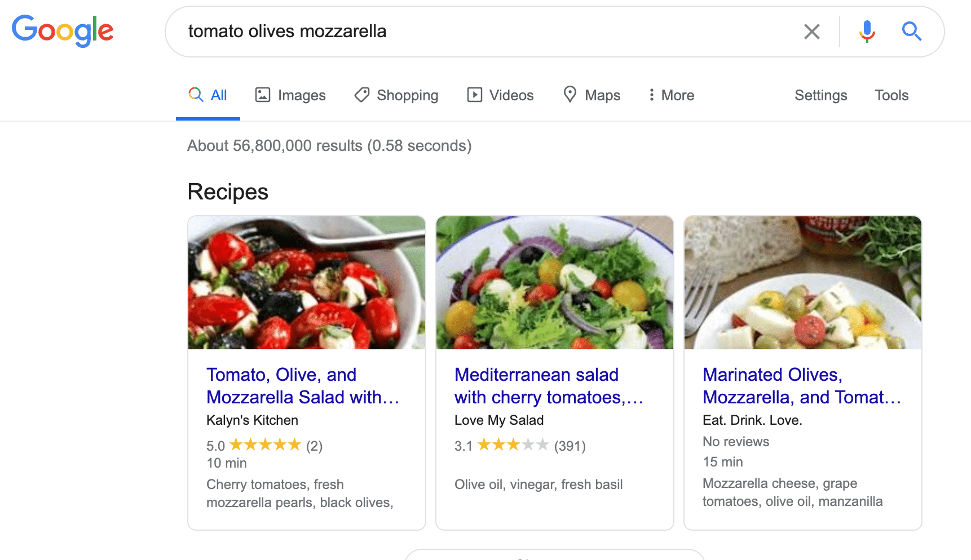Click the Eat. Drink. Love. recipe photo
The width and height of the screenshot is (971, 560).
[x=803, y=283]
